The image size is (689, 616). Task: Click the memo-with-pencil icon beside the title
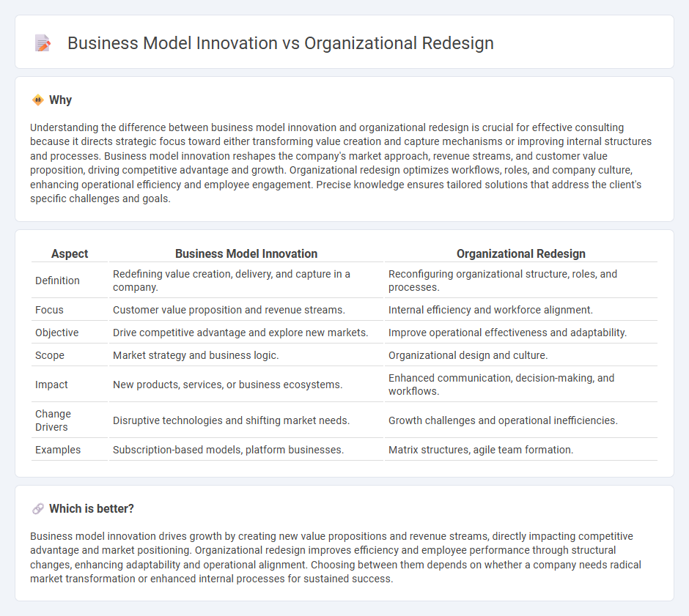point(42,42)
